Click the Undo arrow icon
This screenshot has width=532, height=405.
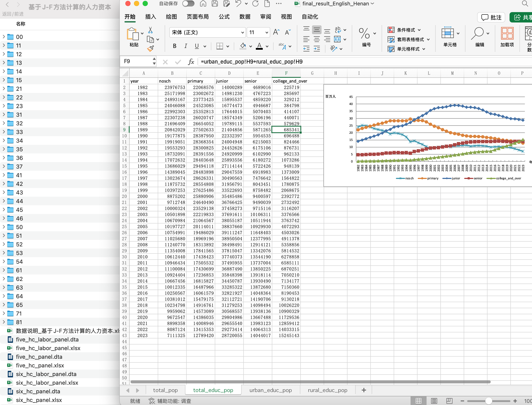tap(238, 4)
